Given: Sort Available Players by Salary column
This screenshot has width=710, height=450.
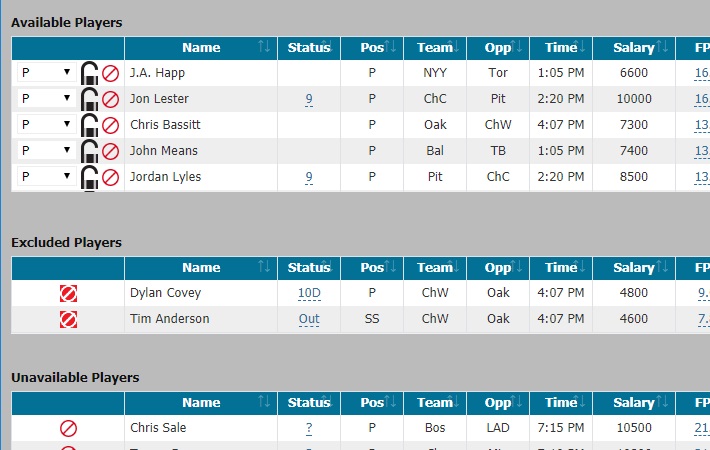Looking at the screenshot, I should 634,48.
